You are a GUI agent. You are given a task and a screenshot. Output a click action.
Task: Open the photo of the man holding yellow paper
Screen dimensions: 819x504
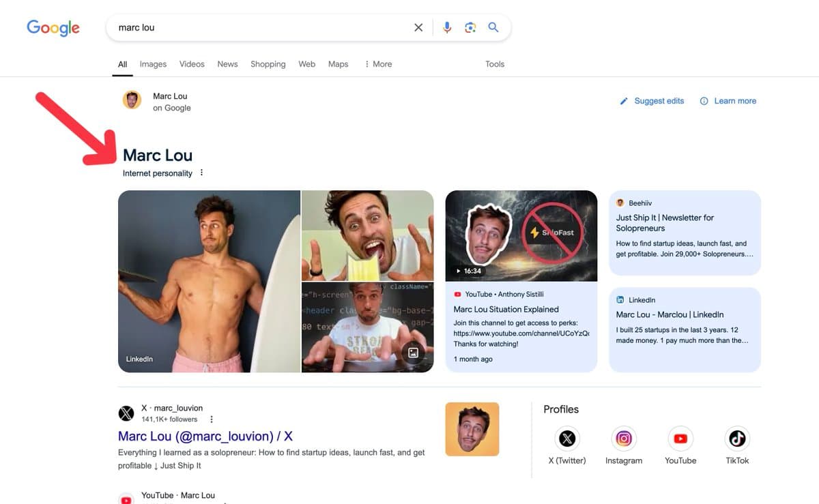pos(368,235)
